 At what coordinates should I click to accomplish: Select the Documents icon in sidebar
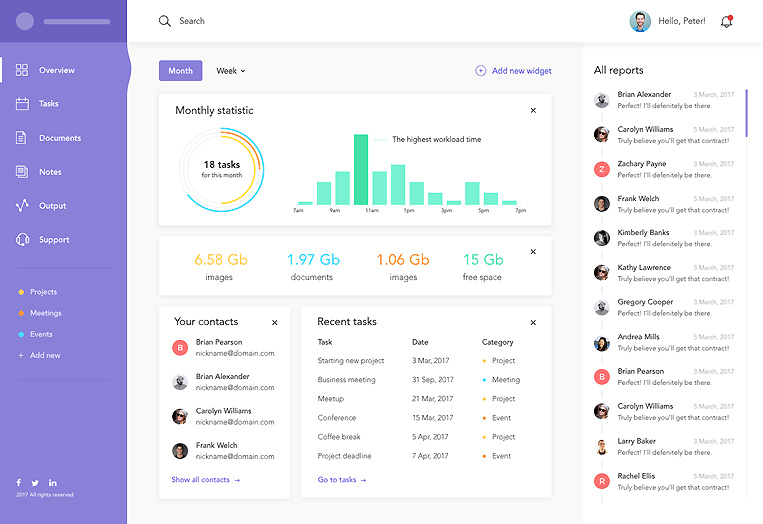(x=22, y=138)
